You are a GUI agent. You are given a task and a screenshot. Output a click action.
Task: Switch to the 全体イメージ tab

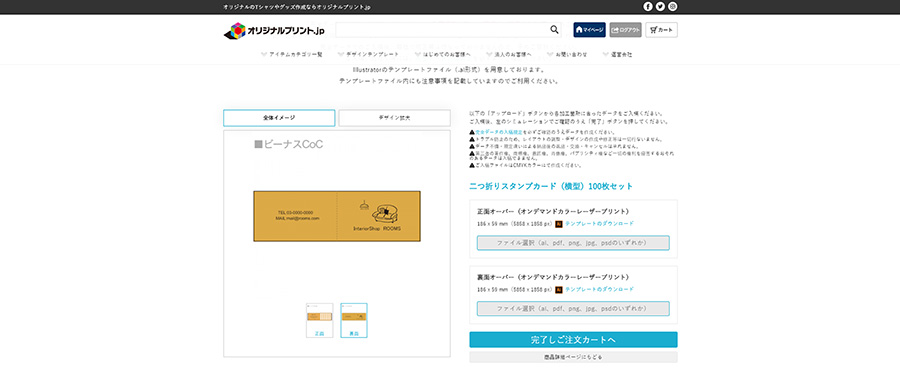click(x=279, y=118)
